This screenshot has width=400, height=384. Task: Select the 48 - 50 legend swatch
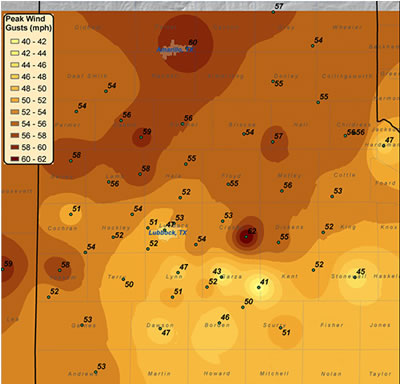pos(15,89)
